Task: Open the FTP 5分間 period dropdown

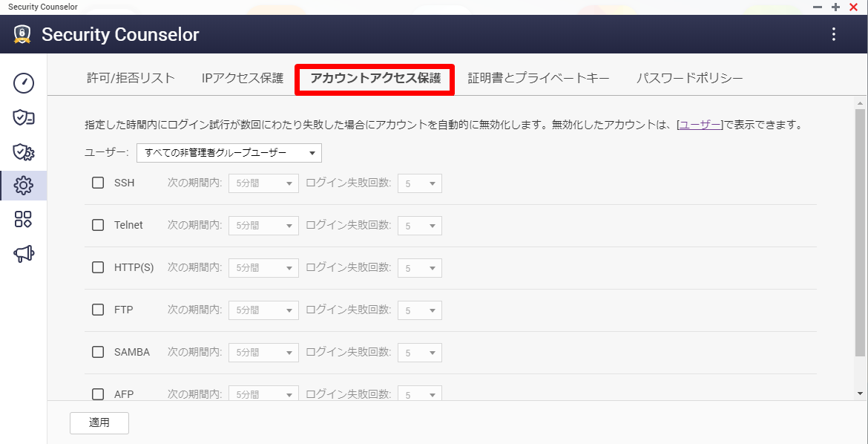Action: pyautogui.click(x=263, y=310)
